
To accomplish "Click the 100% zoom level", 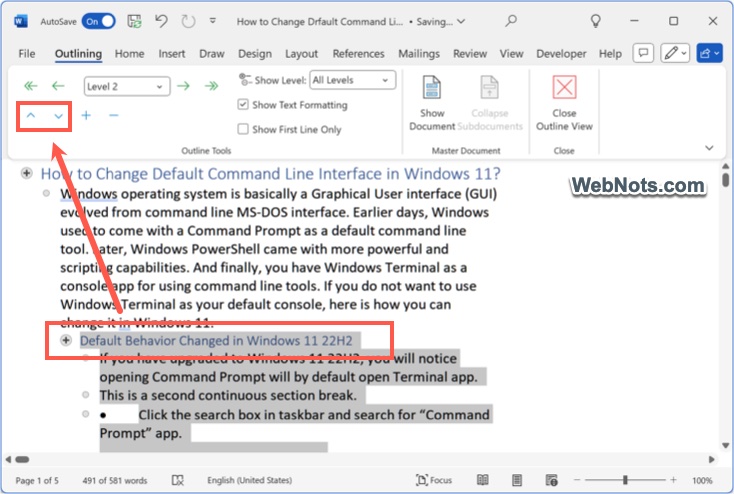I will pyautogui.click(x=702, y=480).
